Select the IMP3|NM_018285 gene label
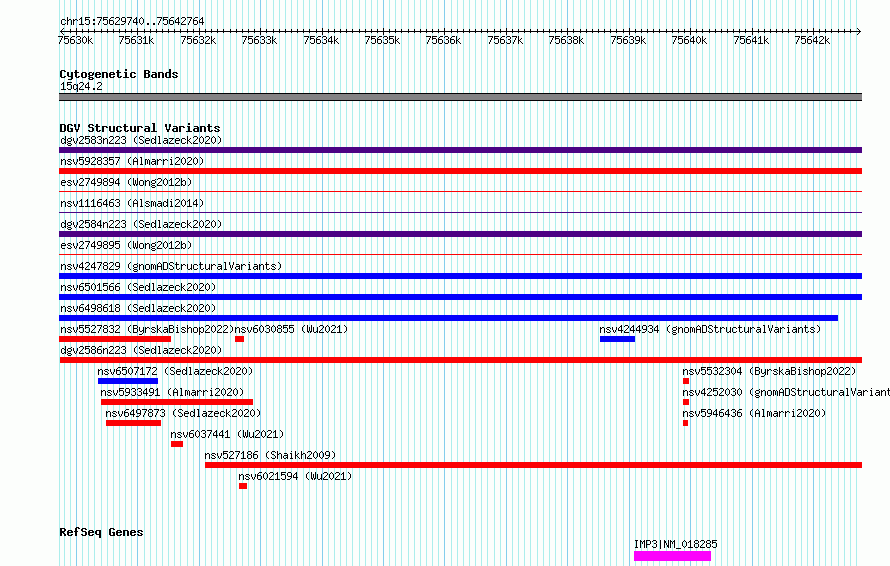Image resolution: width=890 pixels, height=566 pixels. point(675,544)
